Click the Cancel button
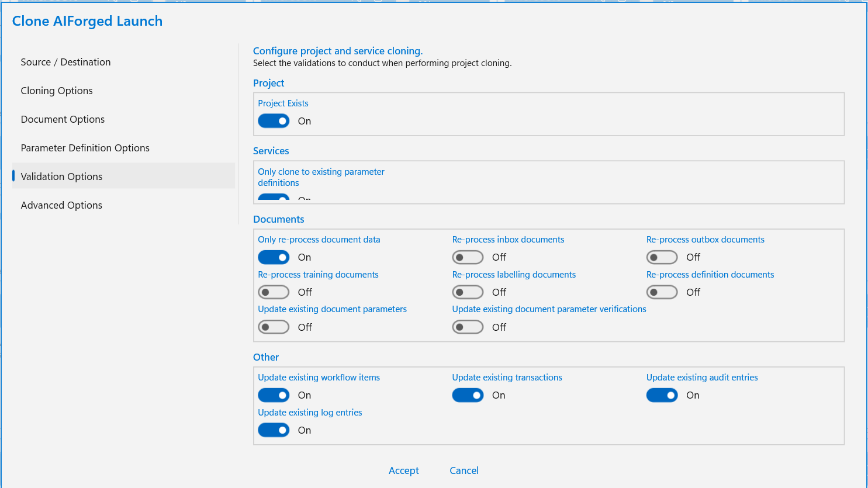Screen dimensions: 868x488 [x=464, y=470]
